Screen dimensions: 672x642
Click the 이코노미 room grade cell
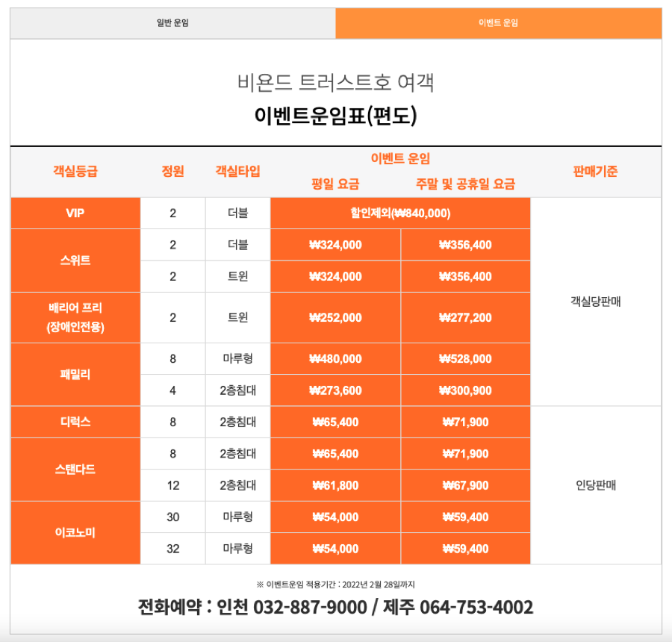(x=75, y=533)
